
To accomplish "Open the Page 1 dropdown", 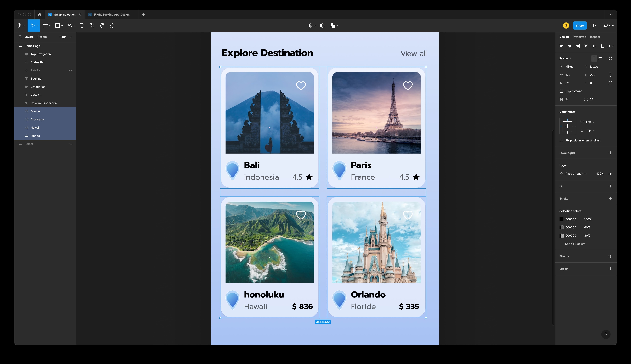I will click(x=65, y=37).
